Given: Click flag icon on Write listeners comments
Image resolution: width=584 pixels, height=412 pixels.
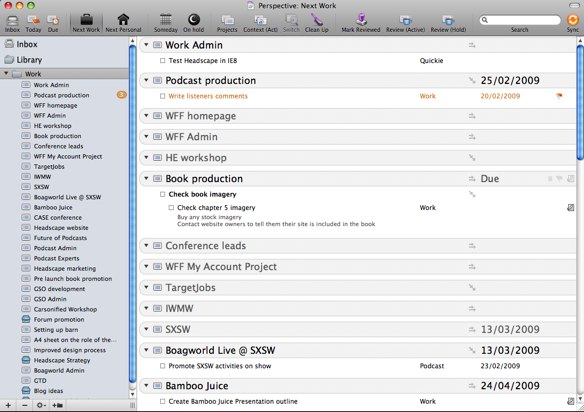Looking at the screenshot, I should 559,96.
